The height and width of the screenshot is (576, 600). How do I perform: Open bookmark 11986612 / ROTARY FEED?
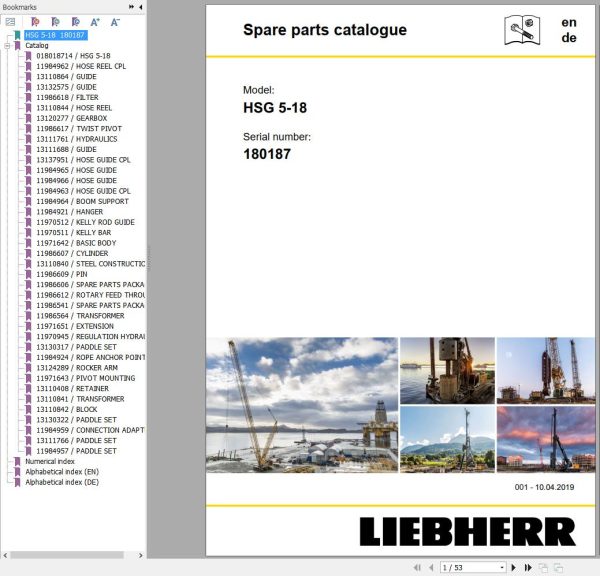tap(91, 295)
